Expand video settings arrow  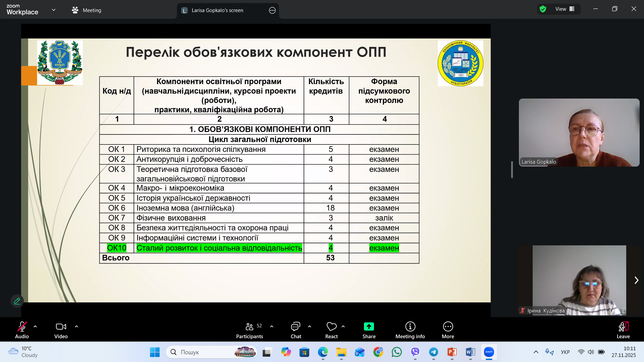pos(76,326)
